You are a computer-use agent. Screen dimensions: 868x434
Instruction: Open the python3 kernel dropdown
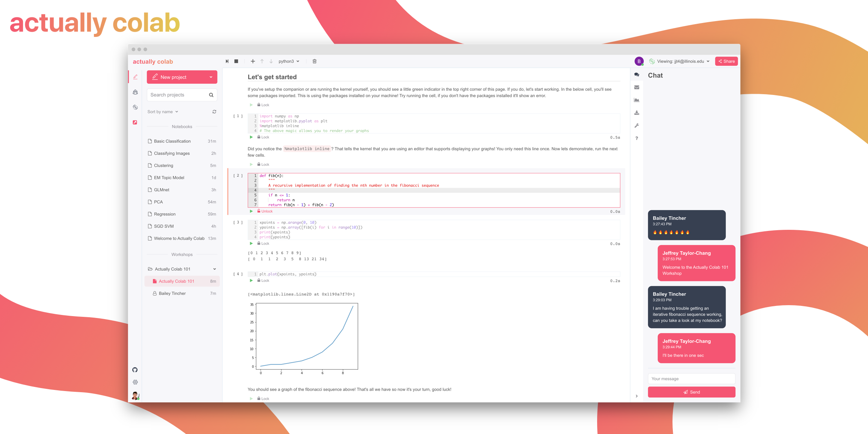pos(288,61)
